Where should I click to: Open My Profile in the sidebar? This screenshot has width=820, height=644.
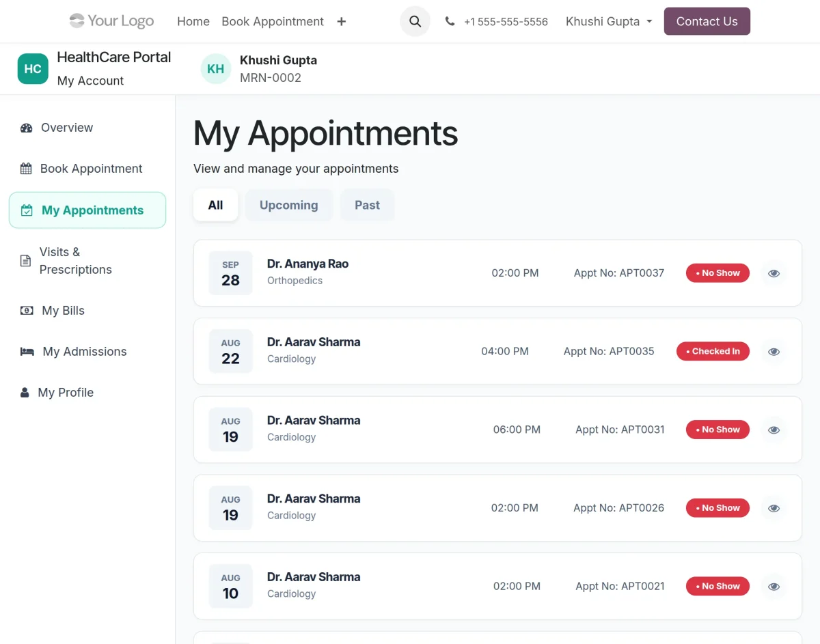[x=87, y=393]
